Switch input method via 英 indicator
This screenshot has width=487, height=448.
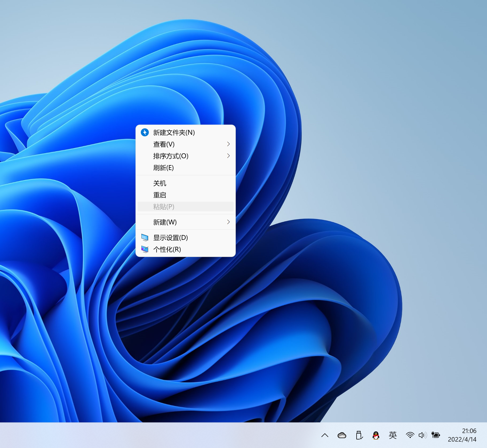point(393,435)
